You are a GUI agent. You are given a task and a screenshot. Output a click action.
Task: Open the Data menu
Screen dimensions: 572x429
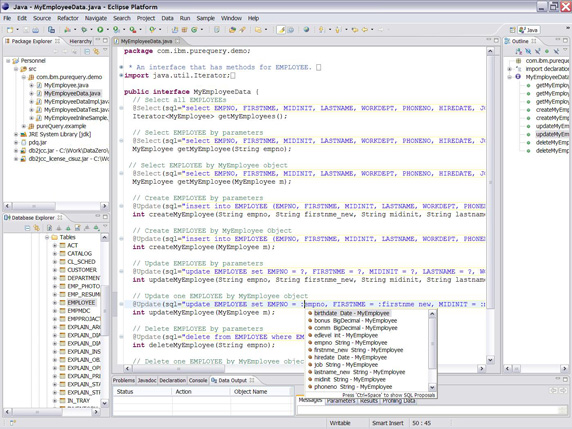point(167,18)
